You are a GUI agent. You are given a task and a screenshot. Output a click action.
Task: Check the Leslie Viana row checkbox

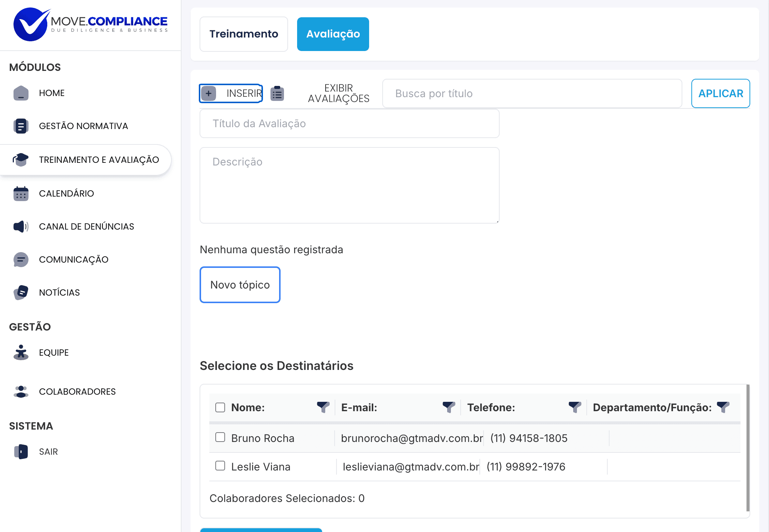pos(220,466)
